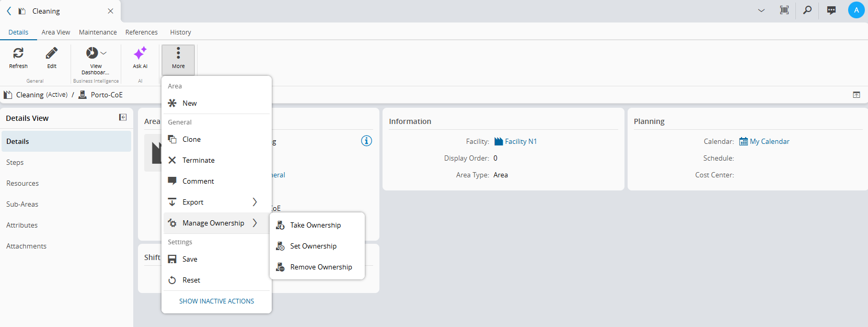
Task: Click the Ask AI sparkle icon
Action: (x=140, y=53)
